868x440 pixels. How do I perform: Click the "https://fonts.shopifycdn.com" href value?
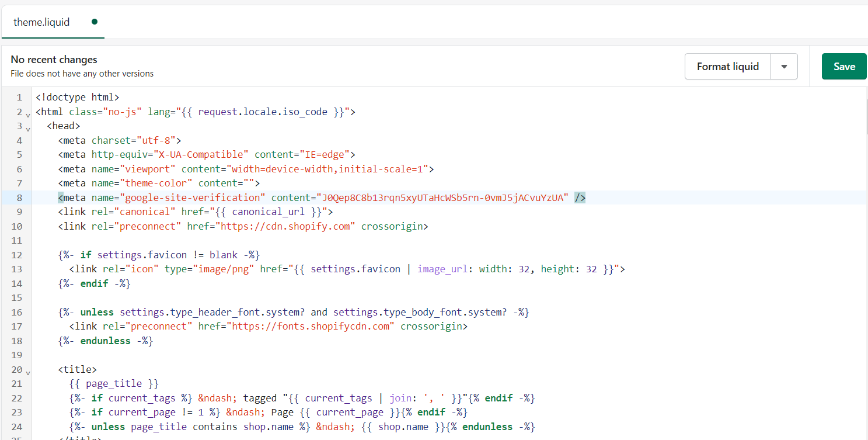pyautogui.click(x=311, y=327)
